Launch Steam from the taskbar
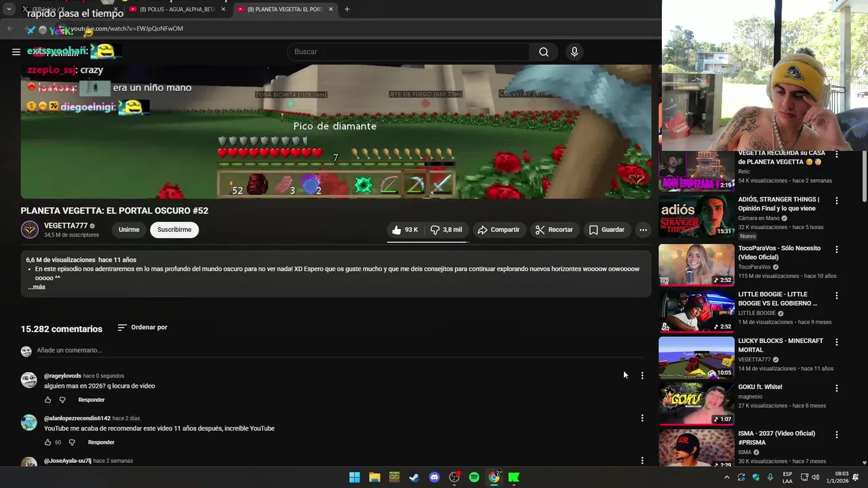The image size is (868, 488). (x=414, y=477)
